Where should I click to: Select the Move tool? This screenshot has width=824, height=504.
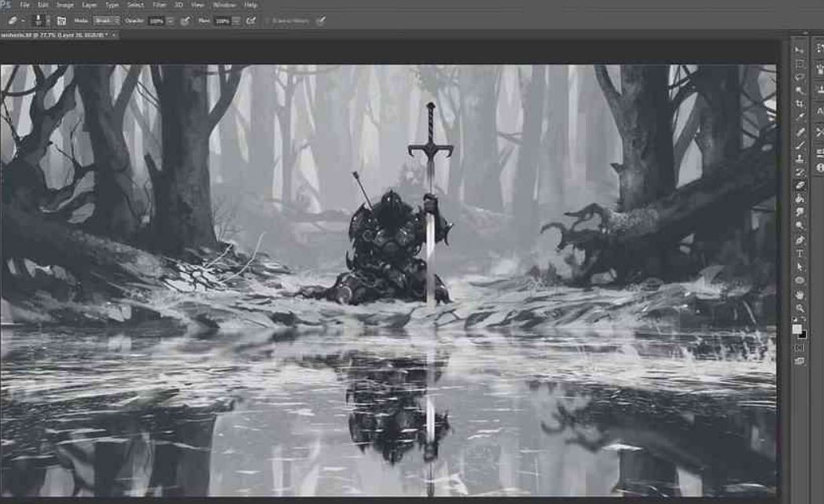800,50
